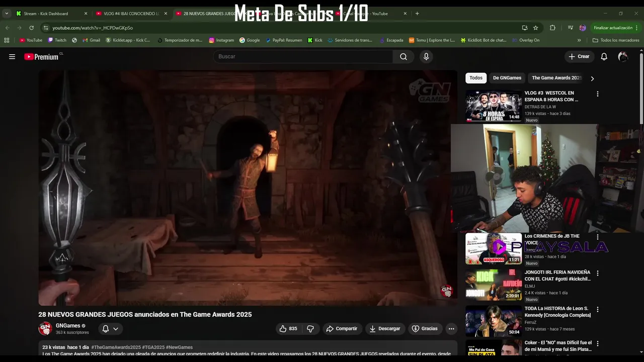Bookmark this page with star icon
The width and height of the screenshot is (644, 362).
(x=536, y=28)
